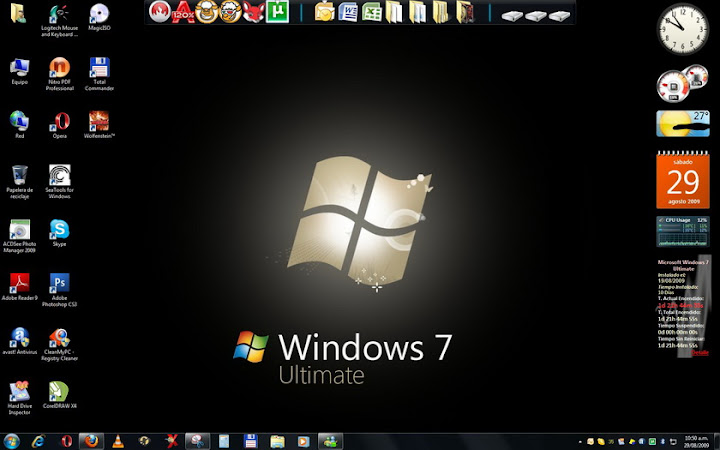Open Nitro PDF Professional shortcut

click(x=60, y=74)
